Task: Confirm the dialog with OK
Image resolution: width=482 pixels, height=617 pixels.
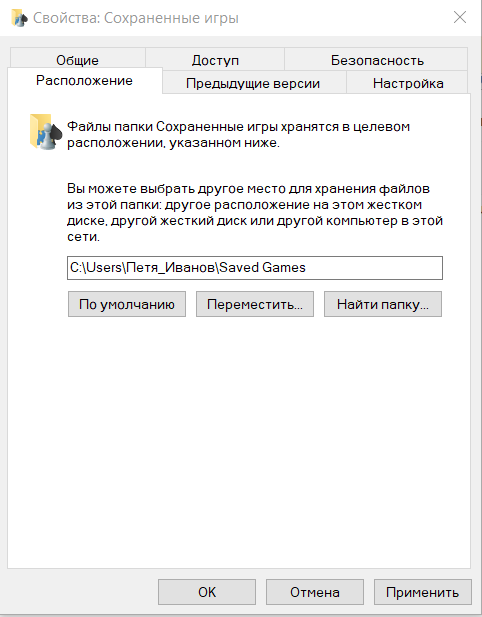Action: pyautogui.click(x=207, y=592)
